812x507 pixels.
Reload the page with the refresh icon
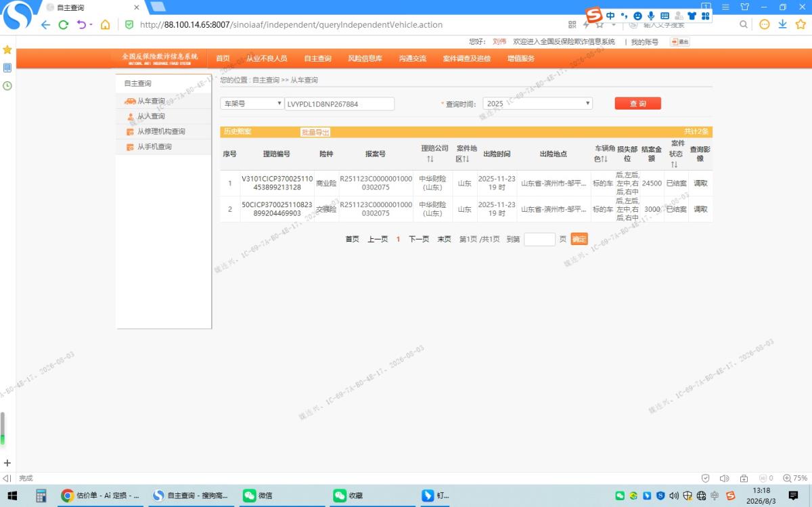64,24
